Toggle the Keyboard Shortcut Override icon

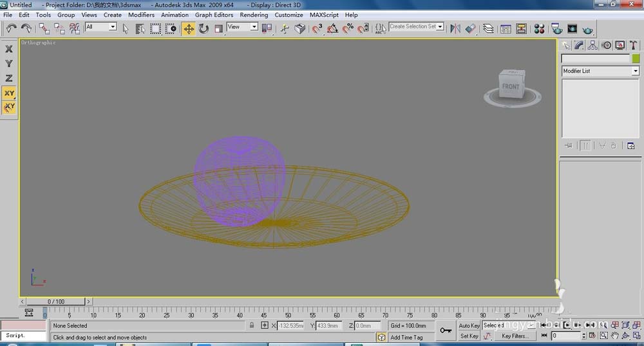coord(300,28)
